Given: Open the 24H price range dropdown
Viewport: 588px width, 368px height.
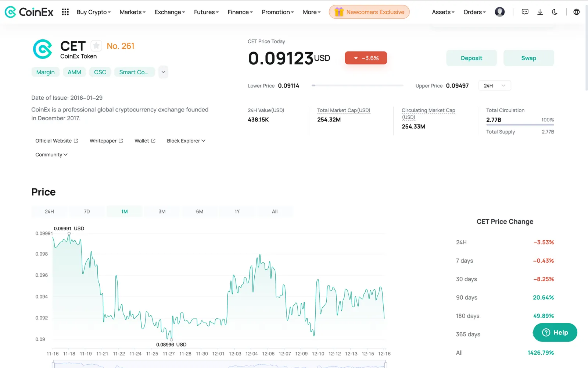Looking at the screenshot, I should [495, 86].
